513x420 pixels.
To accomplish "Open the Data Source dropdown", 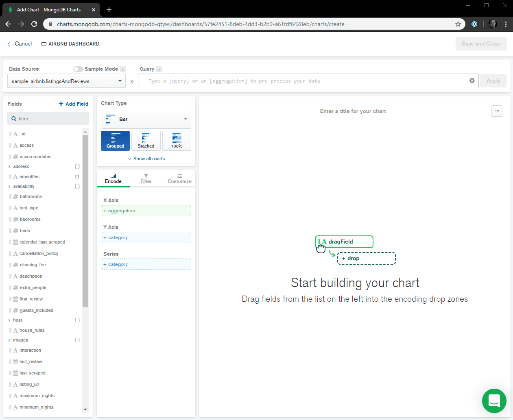I will (x=66, y=81).
